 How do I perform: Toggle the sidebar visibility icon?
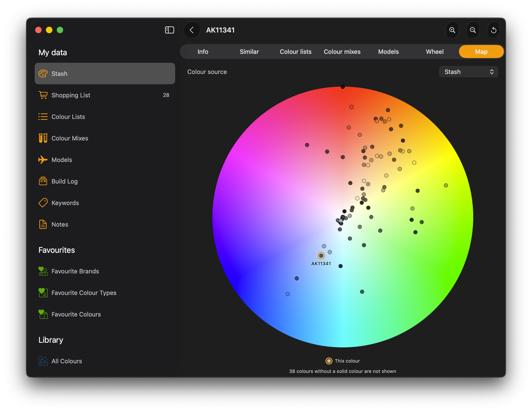169,30
